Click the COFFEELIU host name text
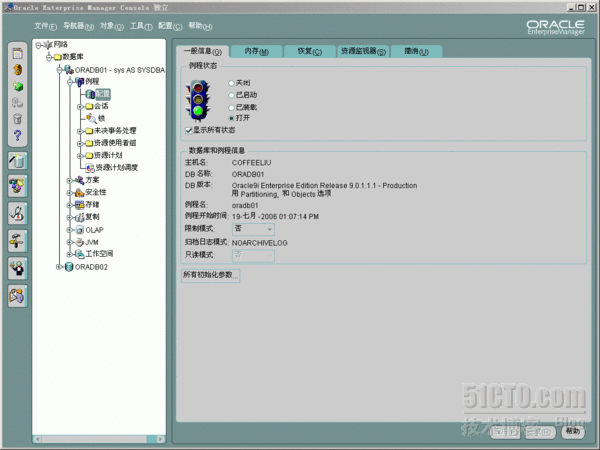Viewport: 600px width, 450px height. pyautogui.click(x=251, y=163)
